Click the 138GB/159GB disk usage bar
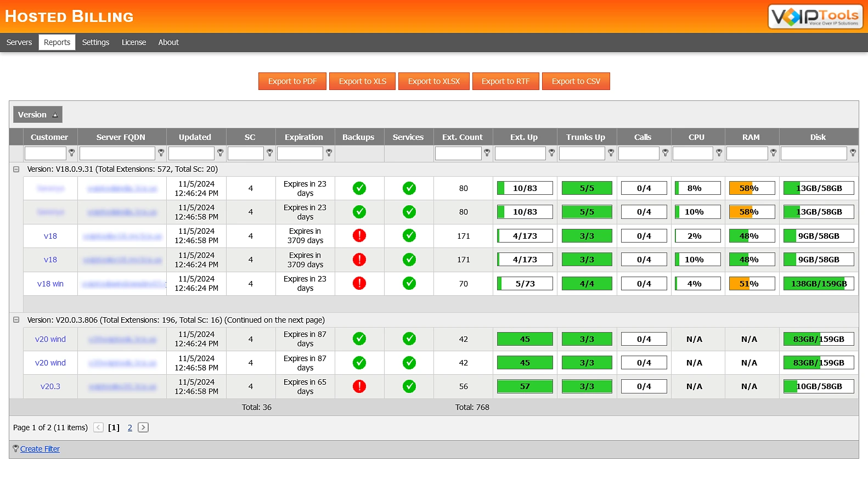868x478 pixels. pyautogui.click(x=819, y=284)
